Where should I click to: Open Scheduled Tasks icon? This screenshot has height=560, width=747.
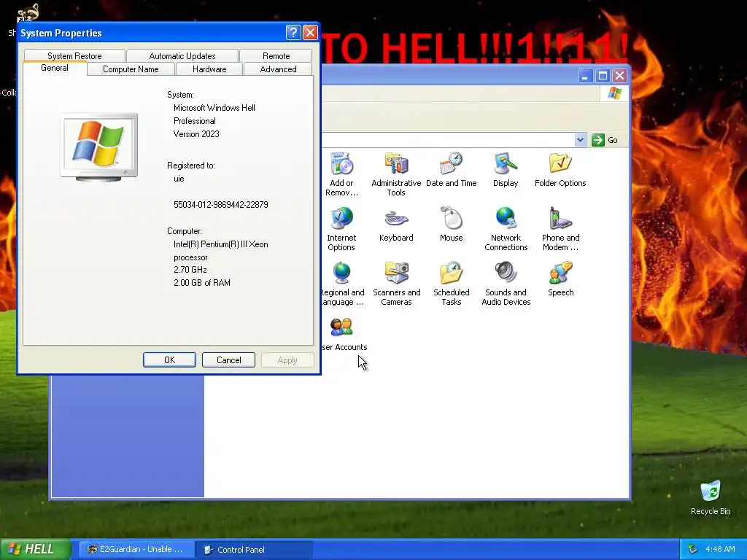(451, 274)
